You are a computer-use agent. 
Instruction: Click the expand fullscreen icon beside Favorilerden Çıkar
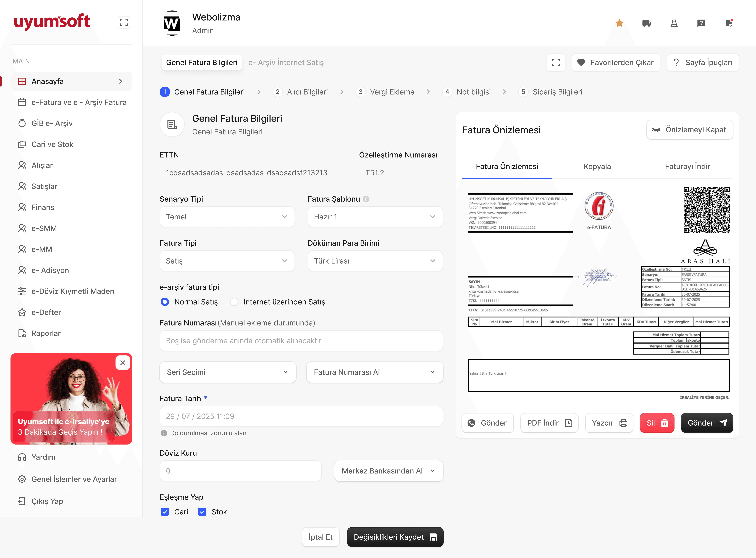[556, 62]
